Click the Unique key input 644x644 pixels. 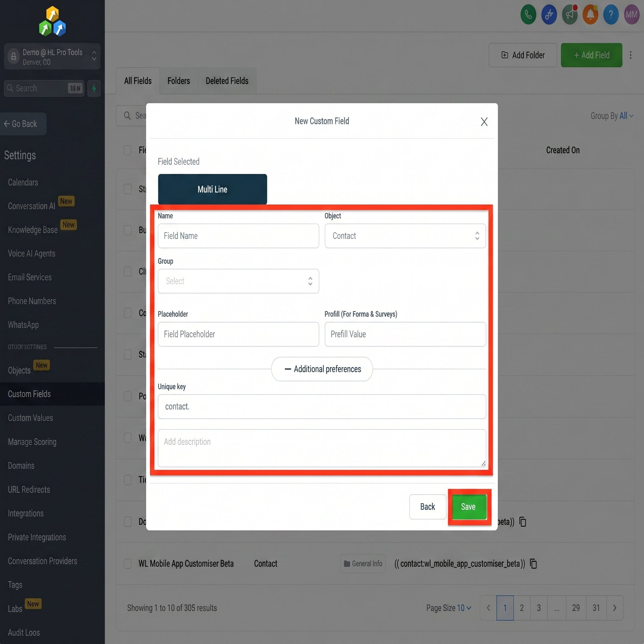[x=322, y=406]
